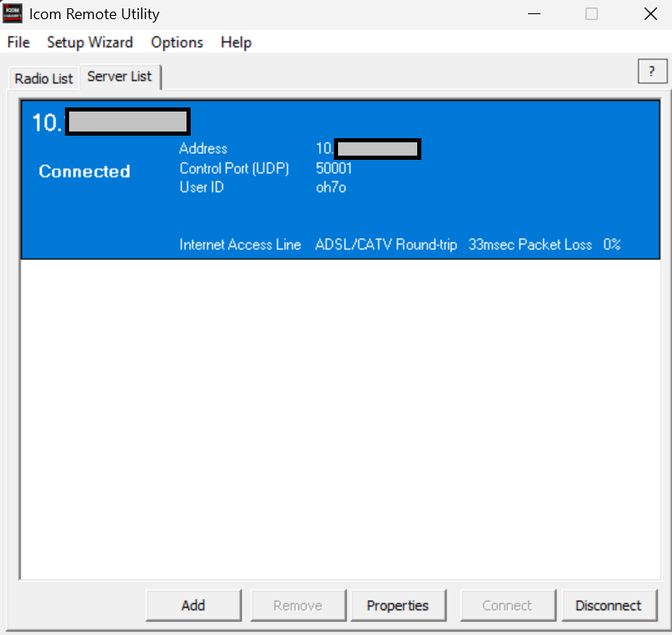Click the Icom logo in title bar

pyautogui.click(x=12, y=14)
